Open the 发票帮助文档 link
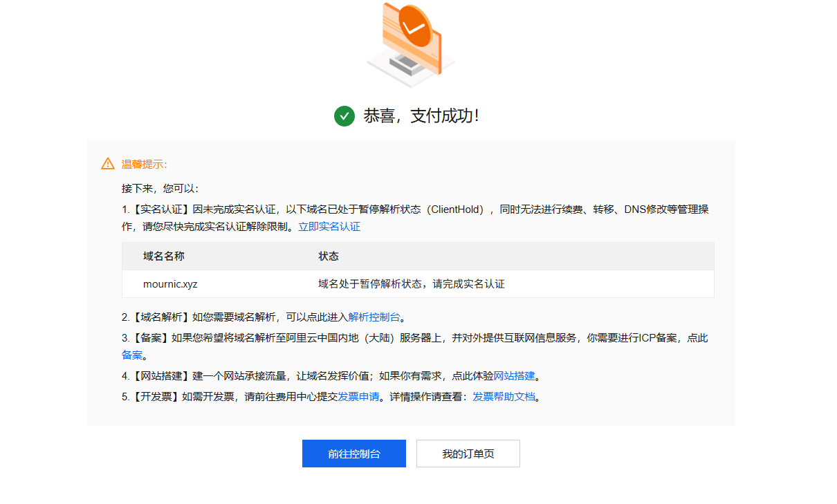 click(504, 397)
